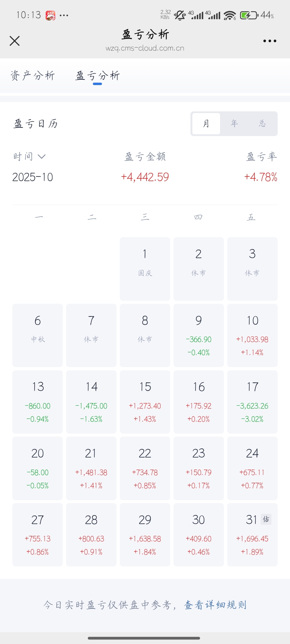290x644 pixels.
Task: Close the 盈亏分析 page with X
Action: coord(15,41)
